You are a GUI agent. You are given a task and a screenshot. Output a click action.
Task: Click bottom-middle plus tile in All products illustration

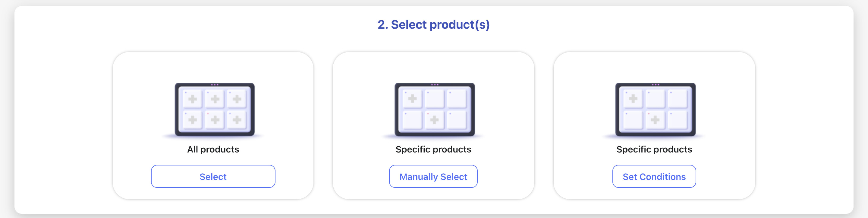tap(215, 120)
